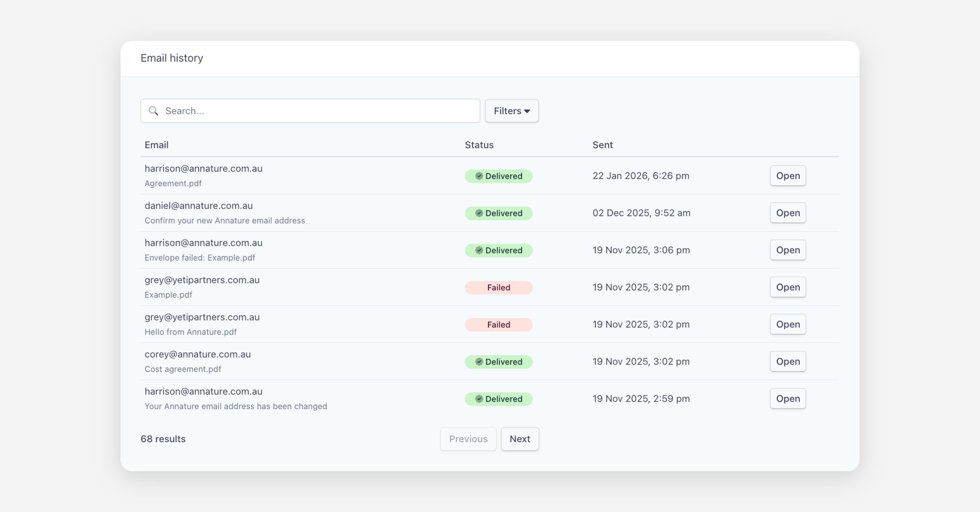
Task: Expand the Filters dropdown
Action: (x=512, y=111)
